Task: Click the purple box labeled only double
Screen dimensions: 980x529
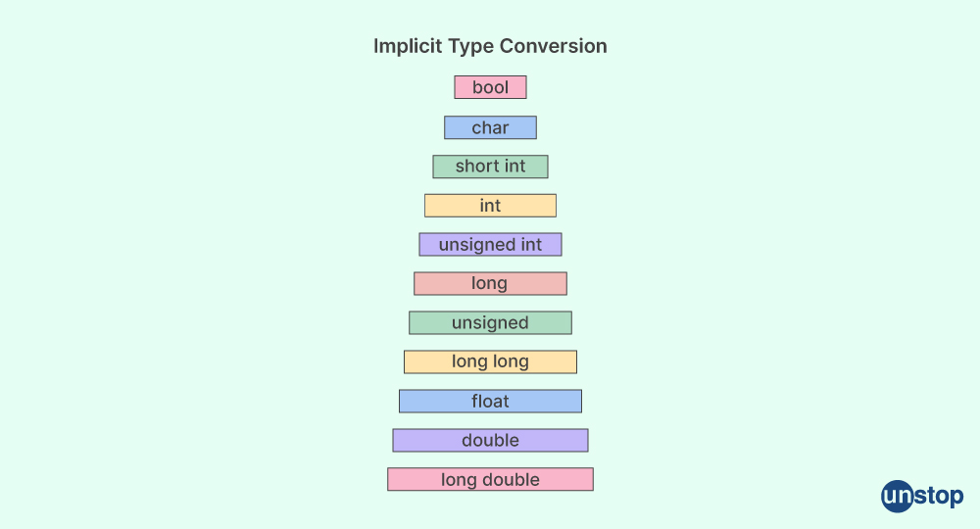Action: pos(491,440)
